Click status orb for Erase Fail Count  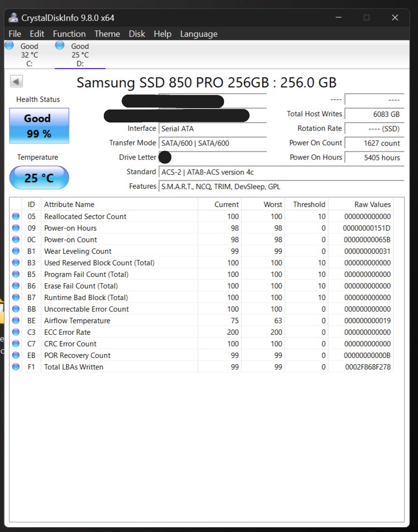pos(15,286)
